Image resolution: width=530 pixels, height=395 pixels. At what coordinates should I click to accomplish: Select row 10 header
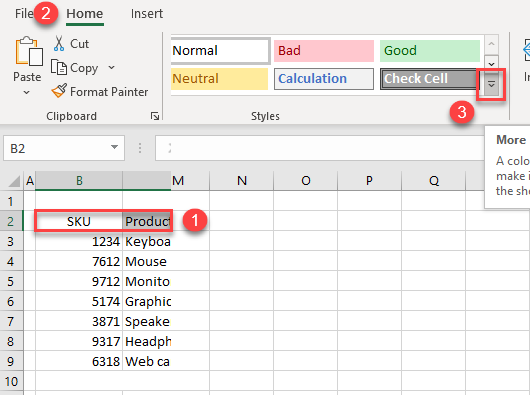[x=11, y=381]
